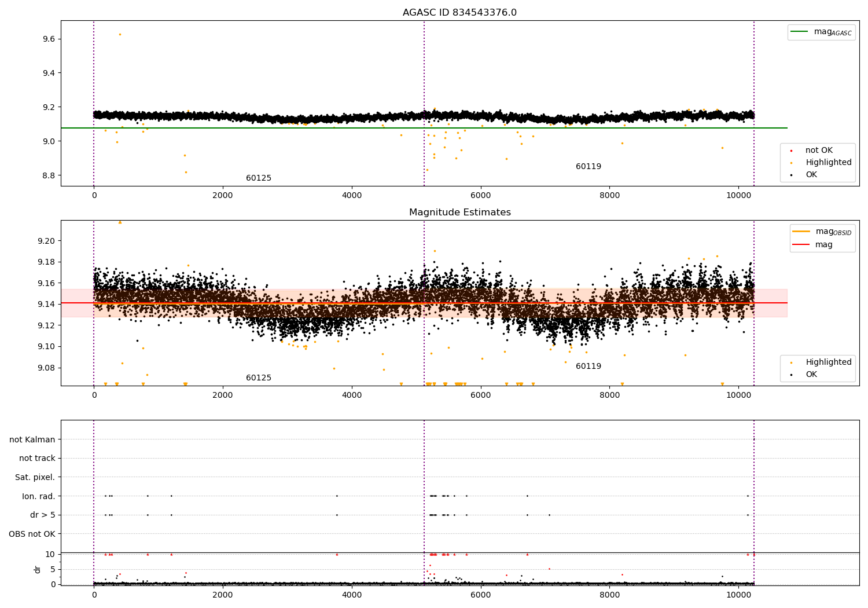Click the 'not track' y-axis label

37,459
